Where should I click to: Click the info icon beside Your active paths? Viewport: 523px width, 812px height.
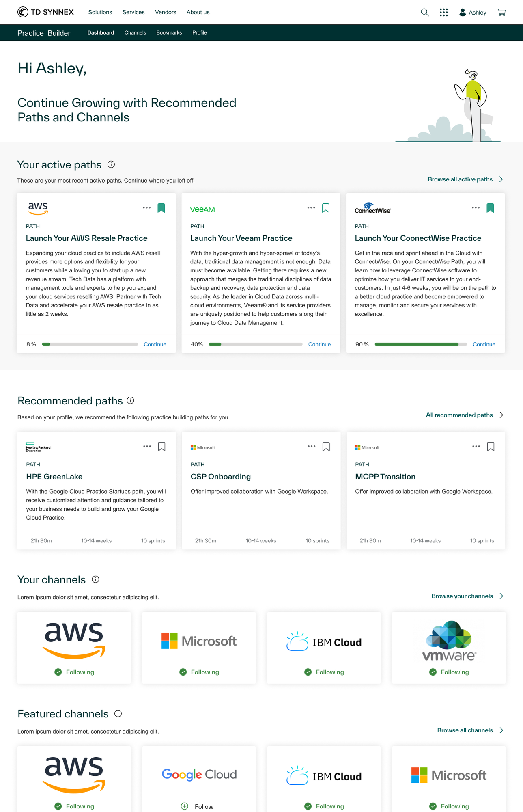(111, 164)
